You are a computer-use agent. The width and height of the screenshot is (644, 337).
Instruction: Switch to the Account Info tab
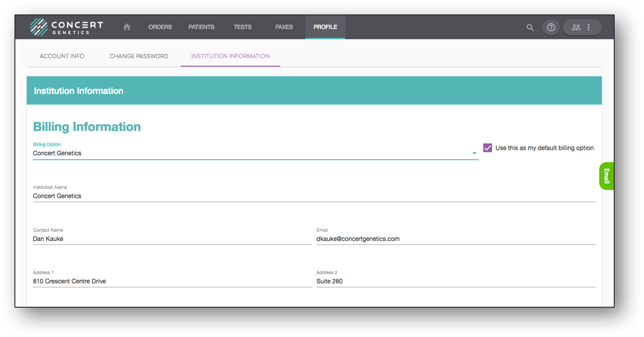point(62,56)
